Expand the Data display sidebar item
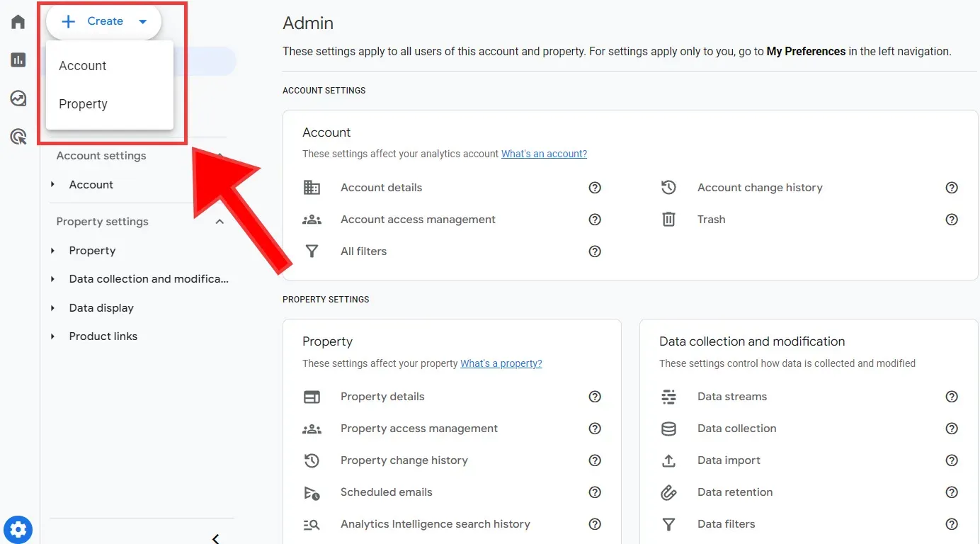 [x=53, y=308]
